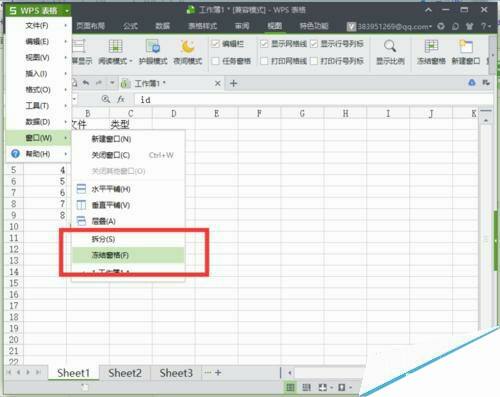Click the blue cloud icon at right
Image resolution: width=500 pixels, height=397 pixels.
click(x=472, y=83)
